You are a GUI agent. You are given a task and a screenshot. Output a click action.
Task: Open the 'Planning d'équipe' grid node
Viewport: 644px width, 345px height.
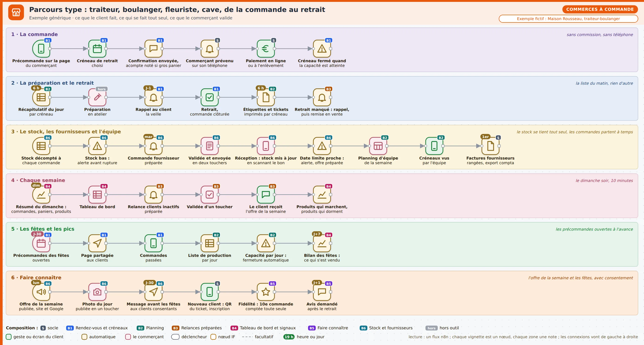click(378, 146)
